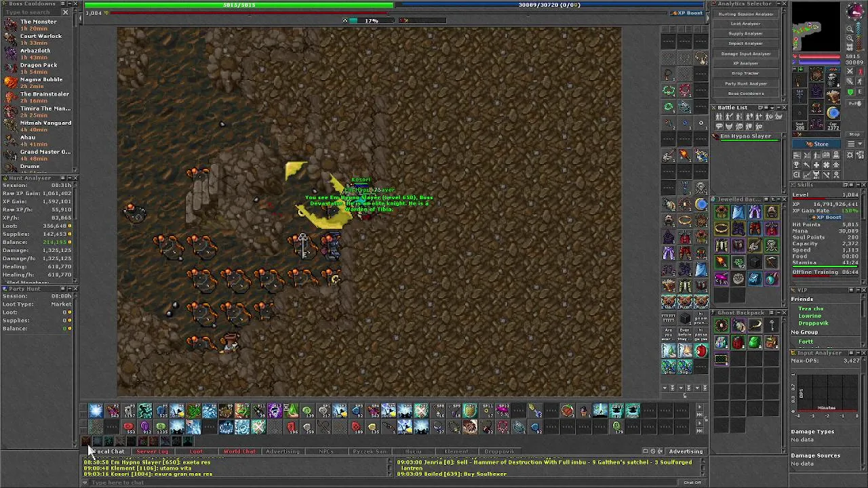Toggle the PvP mode button
868x488 pixels.
point(854,104)
